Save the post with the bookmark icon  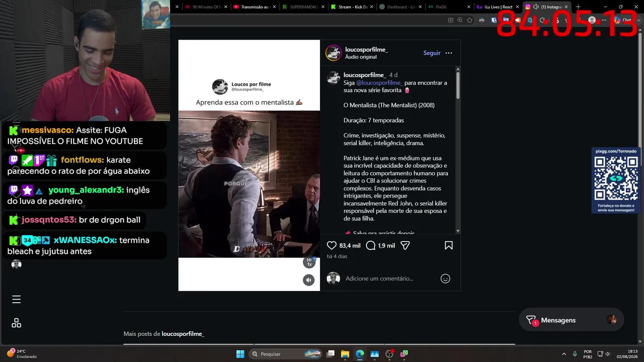[x=449, y=245]
